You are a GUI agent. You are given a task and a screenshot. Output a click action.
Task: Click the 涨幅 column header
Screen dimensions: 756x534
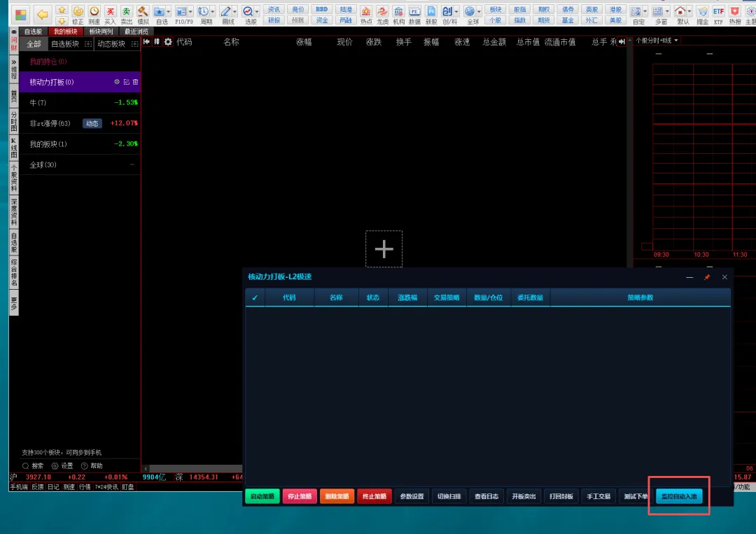(304, 42)
